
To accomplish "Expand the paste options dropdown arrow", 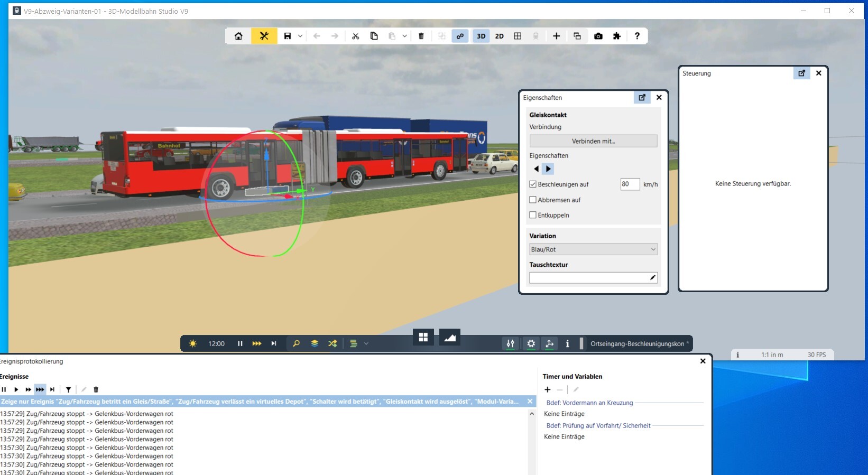I will [404, 36].
